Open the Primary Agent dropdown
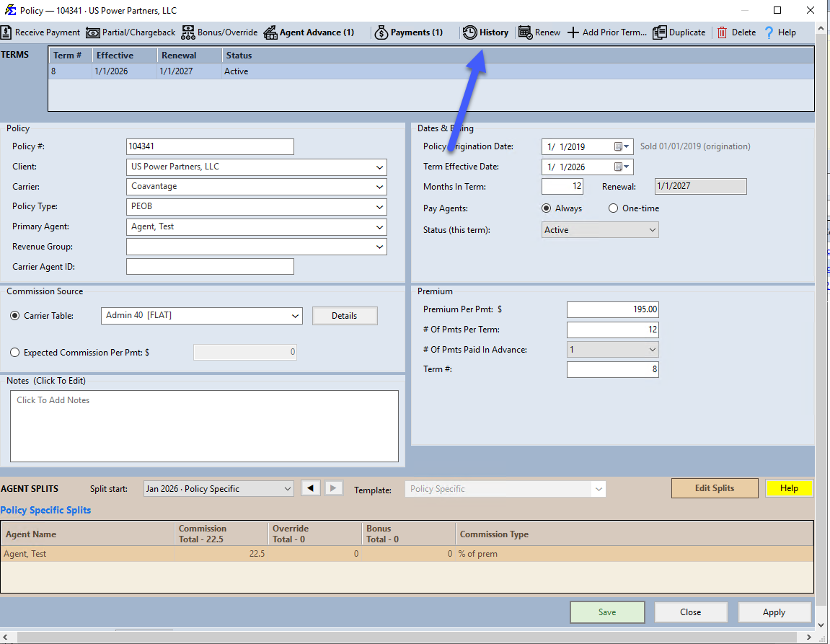 [379, 227]
